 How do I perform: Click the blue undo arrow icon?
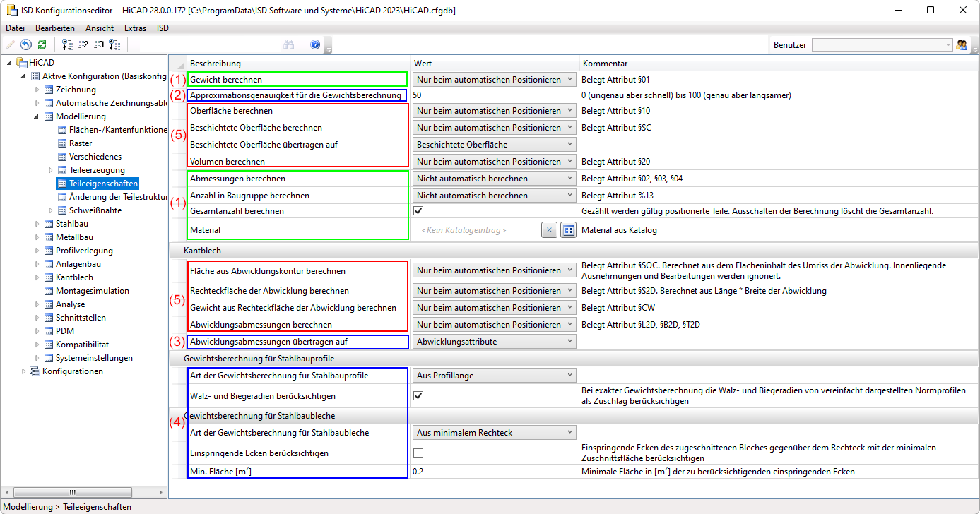point(26,44)
